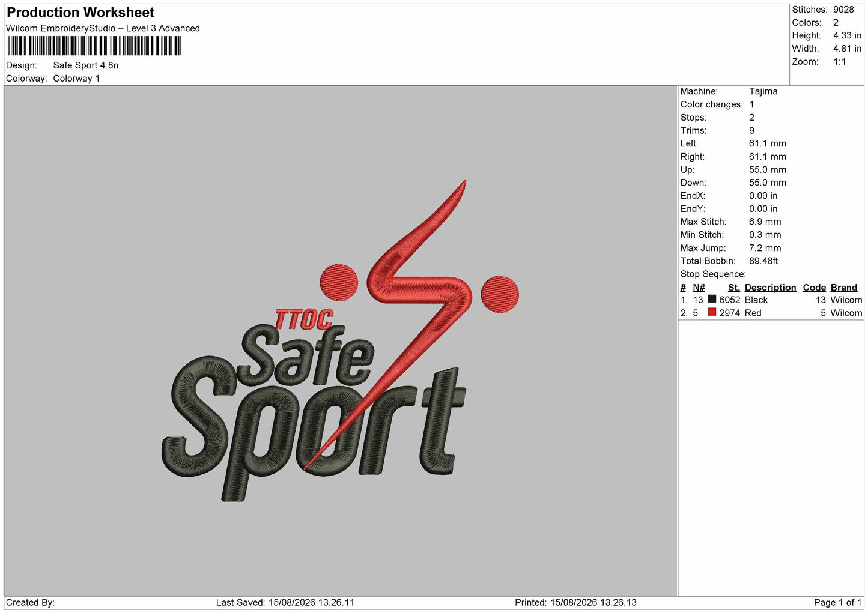
Task: Click the 'Code' column header
Action: click(815, 288)
